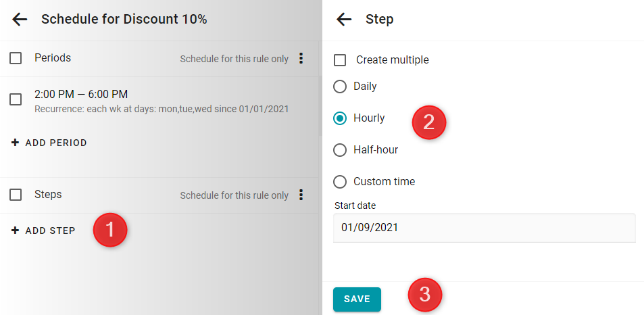This screenshot has height=315, width=644.
Task: Click plus icon beside ADD PERIOD
Action: tap(15, 143)
